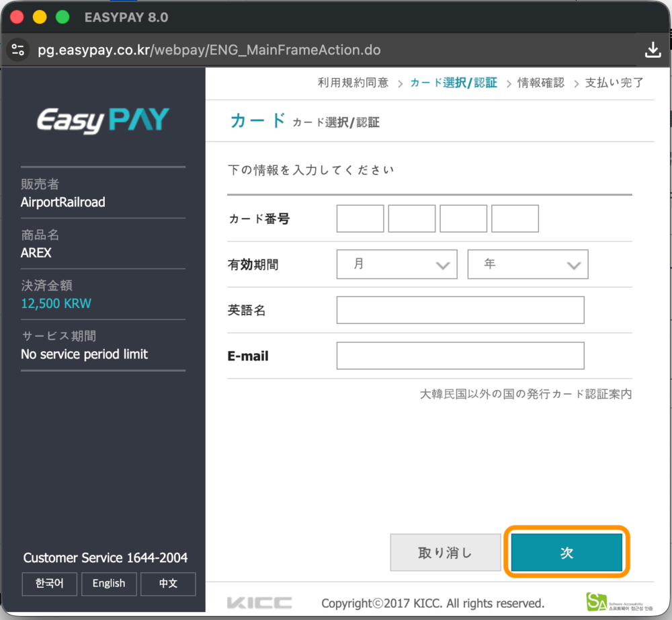Click the AirportRailroad seller name
The height and width of the screenshot is (620, 672).
pyautogui.click(x=63, y=202)
